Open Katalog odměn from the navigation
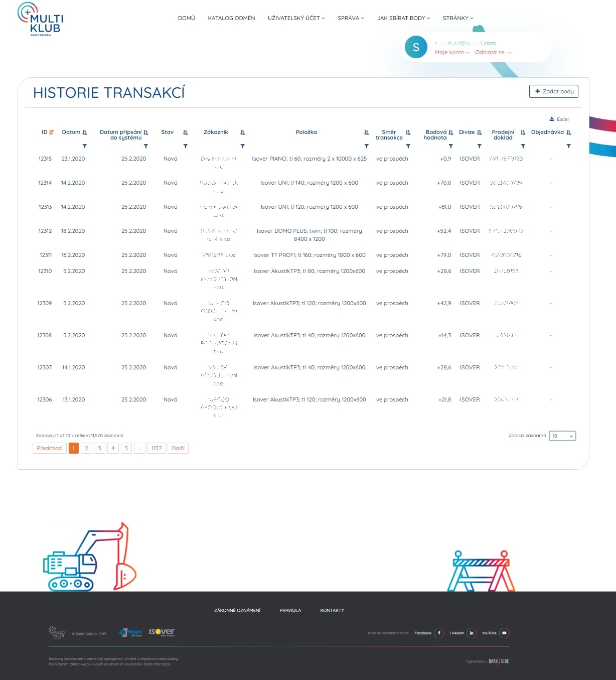The image size is (616, 680). (231, 18)
